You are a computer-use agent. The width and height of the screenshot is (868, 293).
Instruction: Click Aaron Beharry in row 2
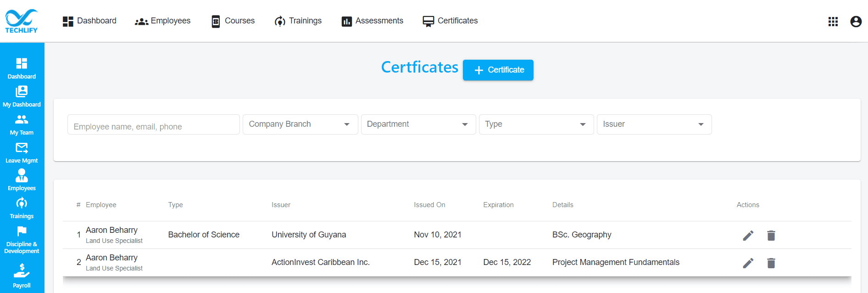point(111,258)
